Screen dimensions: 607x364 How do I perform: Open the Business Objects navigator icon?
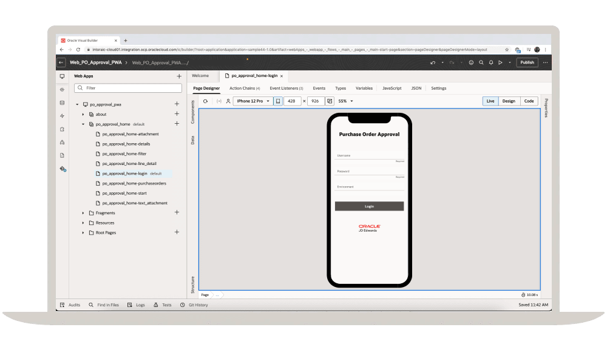(63, 103)
